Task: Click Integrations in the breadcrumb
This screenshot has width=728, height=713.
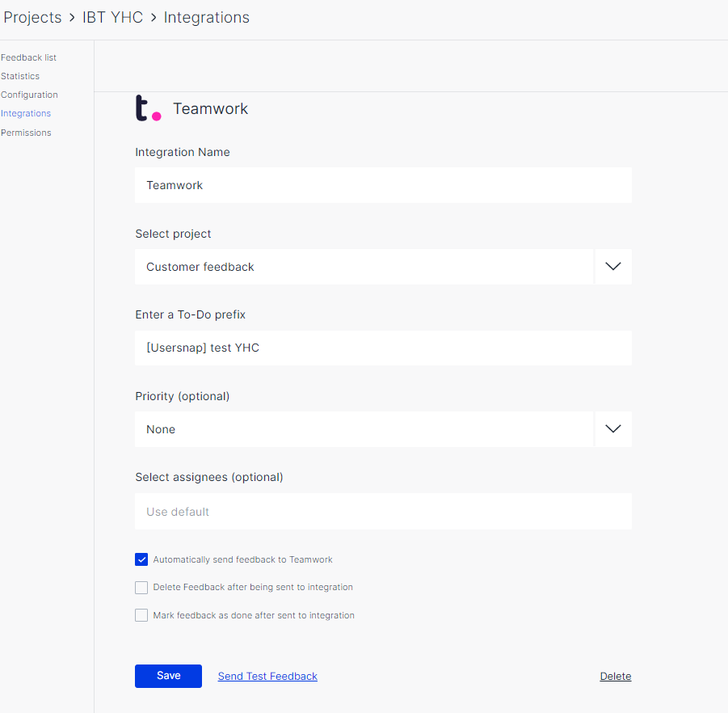Action: point(207,17)
